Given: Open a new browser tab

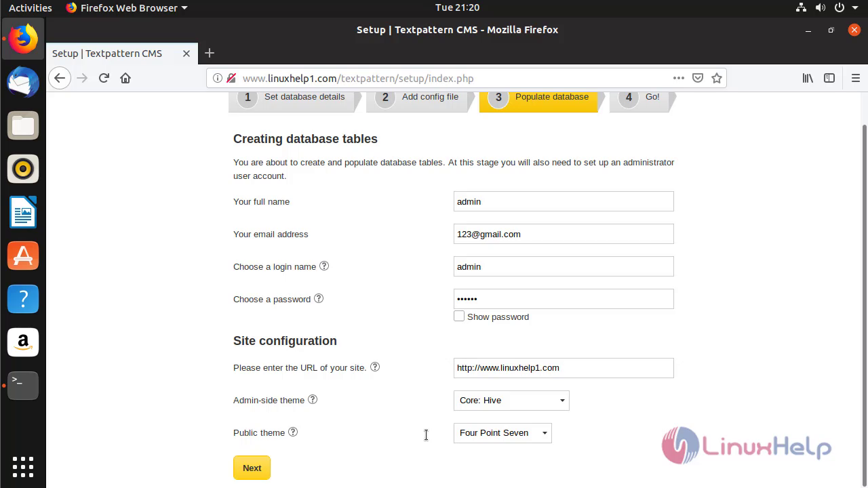Looking at the screenshot, I should 210,53.
